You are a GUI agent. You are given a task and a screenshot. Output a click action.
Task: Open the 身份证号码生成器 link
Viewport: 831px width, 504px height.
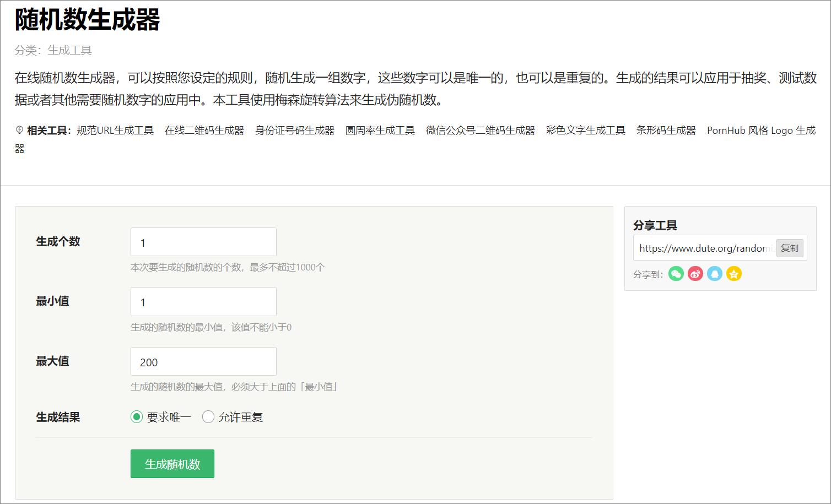point(295,131)
